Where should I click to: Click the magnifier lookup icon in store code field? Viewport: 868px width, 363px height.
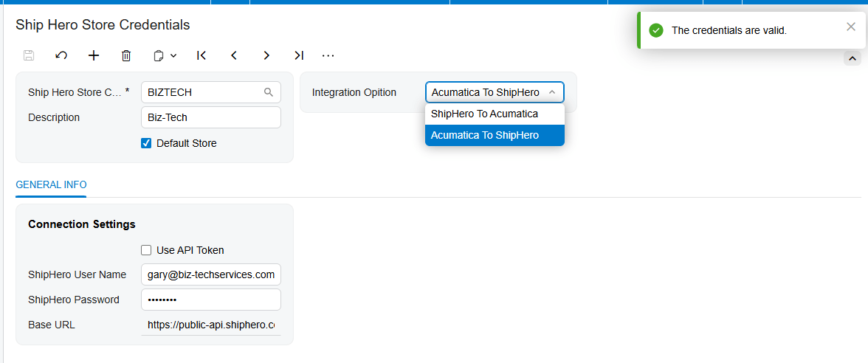(269, 92)
